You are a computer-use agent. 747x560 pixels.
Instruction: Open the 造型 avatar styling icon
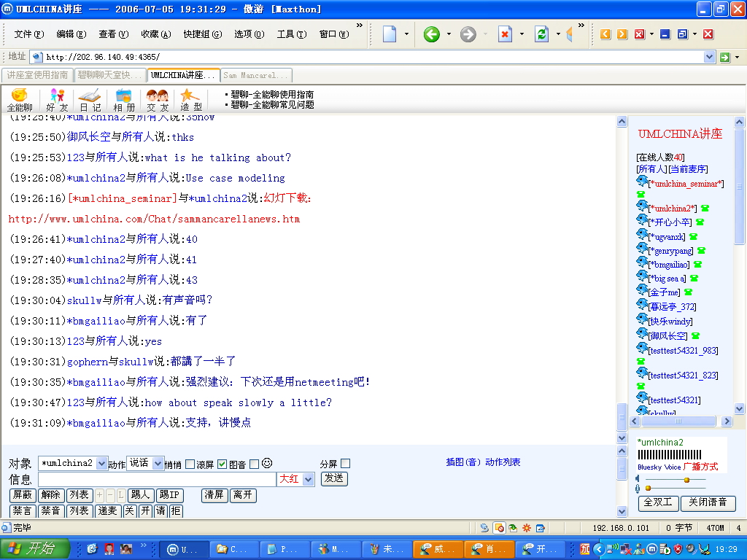pos(190,100)
